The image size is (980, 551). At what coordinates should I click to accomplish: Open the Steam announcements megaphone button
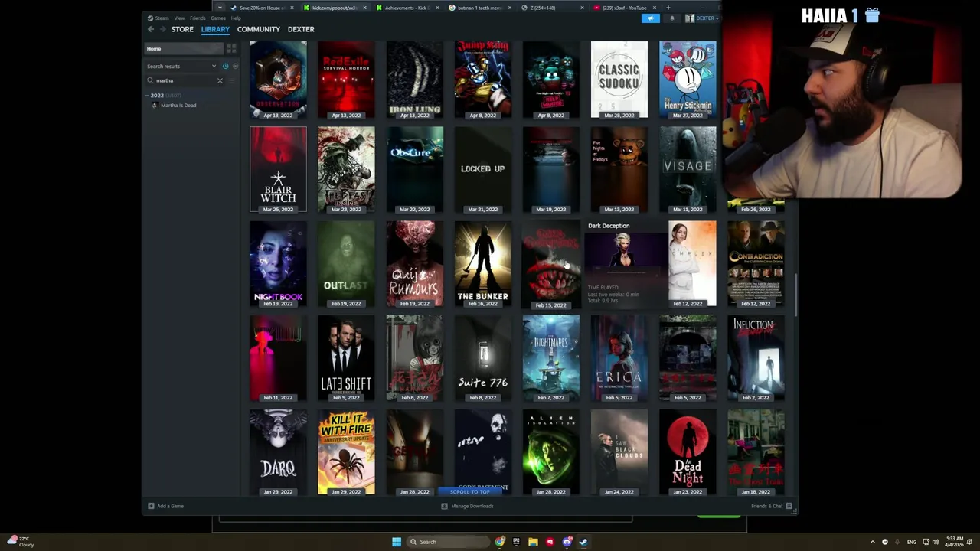tap(650, 18)
